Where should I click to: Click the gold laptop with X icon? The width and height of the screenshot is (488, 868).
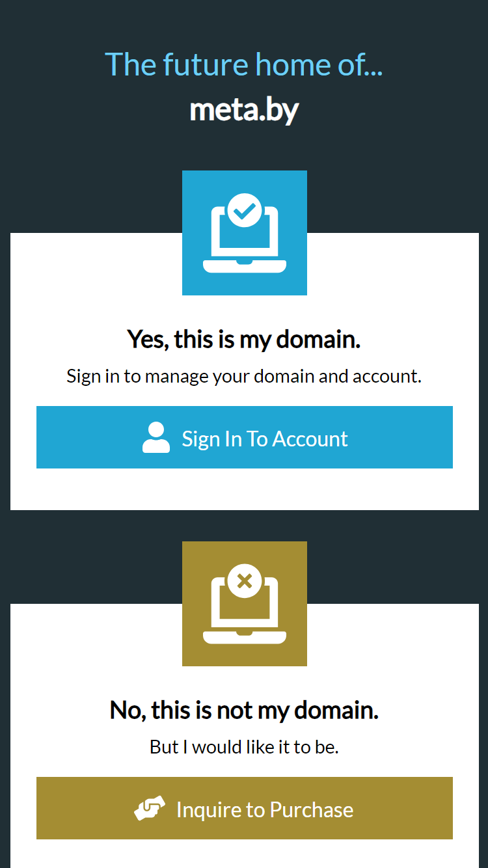pyautogui.click(x=244, y=604)
